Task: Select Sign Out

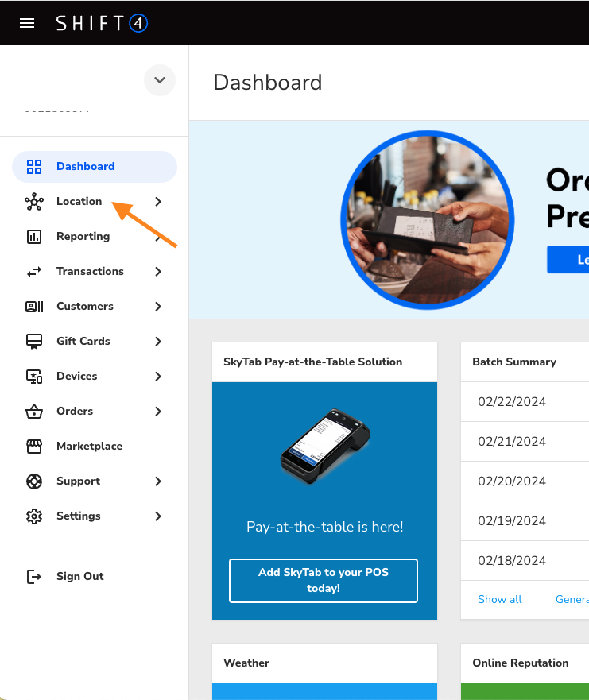Action: tap(80, 576)
